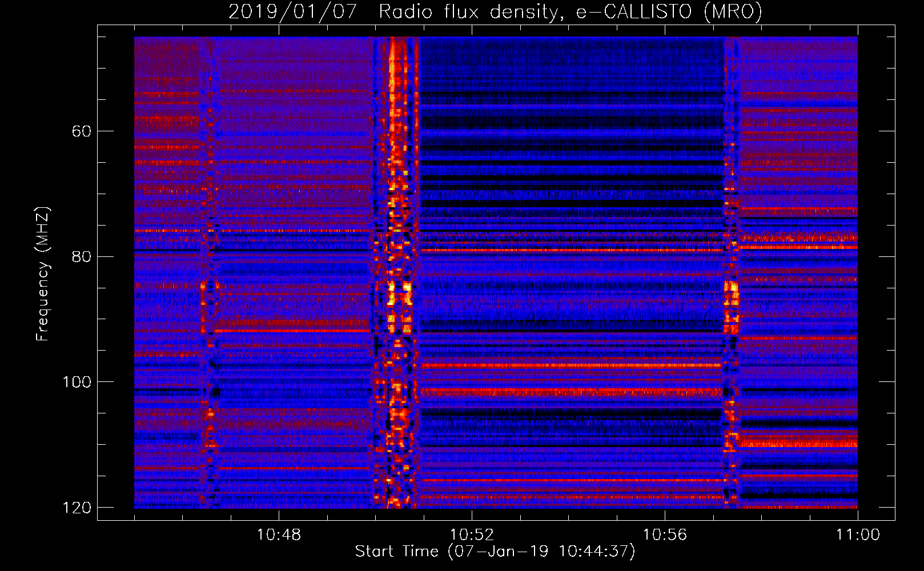Click the frequency tick label '120'

pyautogui.click(x=77, y=508)
